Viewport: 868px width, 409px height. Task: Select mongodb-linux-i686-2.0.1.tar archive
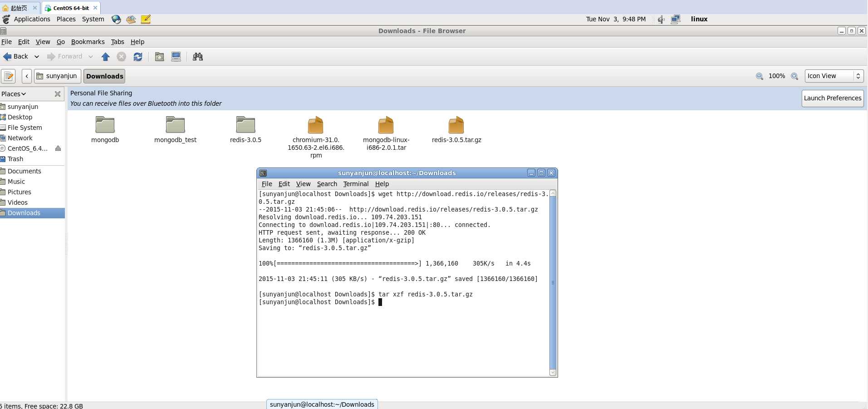point(386,133)
